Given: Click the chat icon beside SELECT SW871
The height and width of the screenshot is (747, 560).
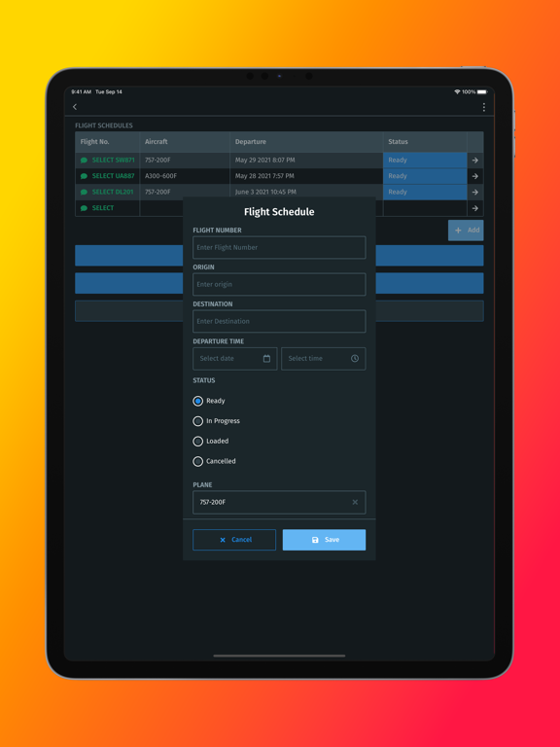Looking at the screenshot, I should (84, 160).
